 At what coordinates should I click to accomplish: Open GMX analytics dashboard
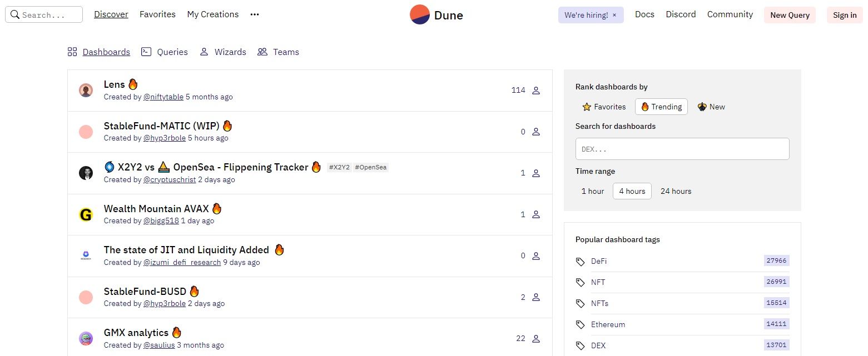[136, 333]
